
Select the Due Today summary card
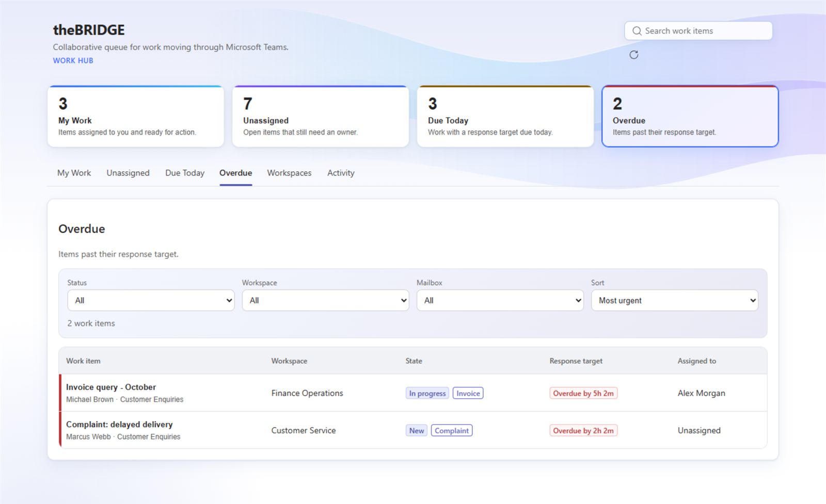(505, 117)
